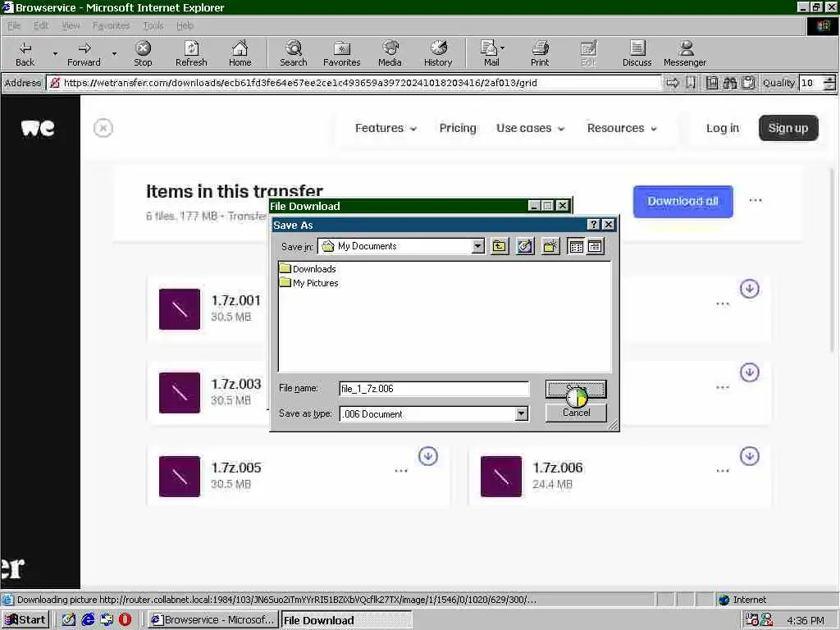Expand the Save in My Documents dropdown
Viewport: 840px width, 630px height.
click(x=478, y=246)
